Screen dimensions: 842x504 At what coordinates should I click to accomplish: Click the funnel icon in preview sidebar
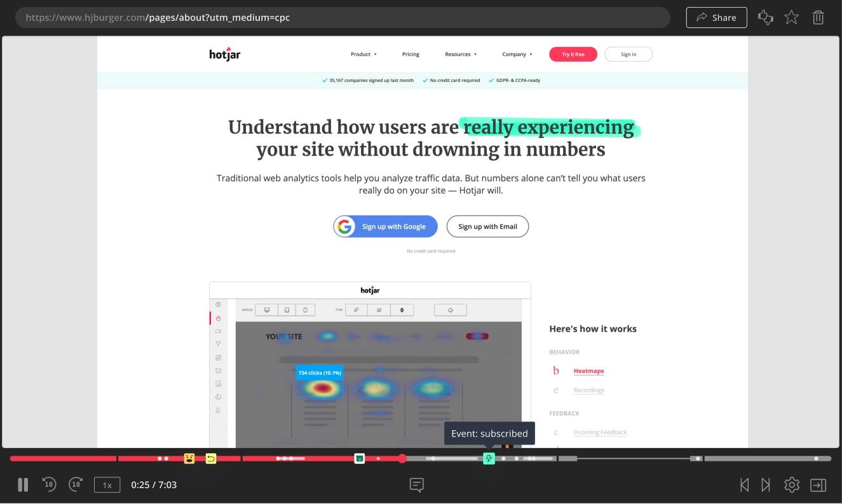click(x=218, y=344)
